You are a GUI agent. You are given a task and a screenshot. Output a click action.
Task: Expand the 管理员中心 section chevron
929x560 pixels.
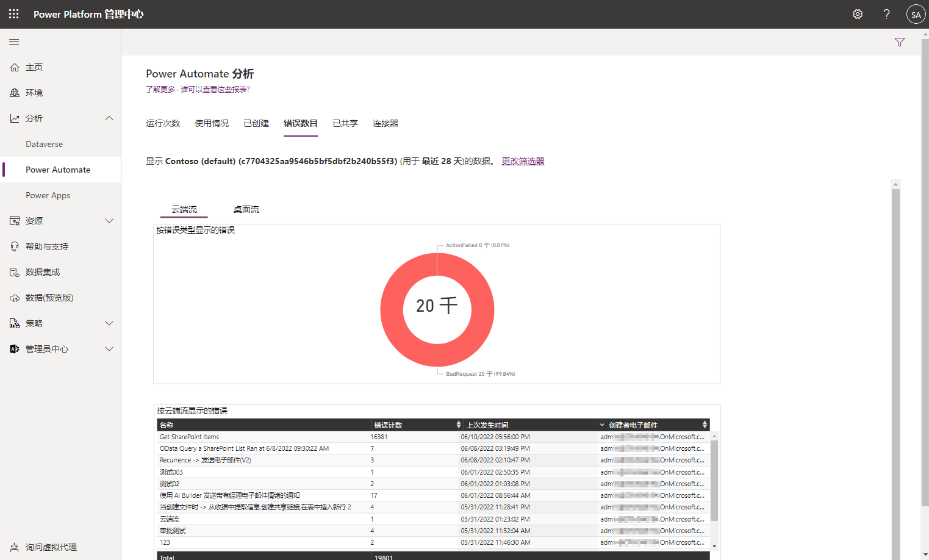[x=109, y=349]
